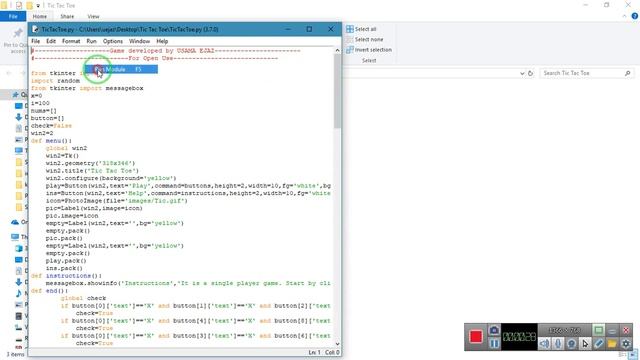Click Pin to Quick access icon
The width and height of the screenshot is (640, 360).
tap(18, 33)
